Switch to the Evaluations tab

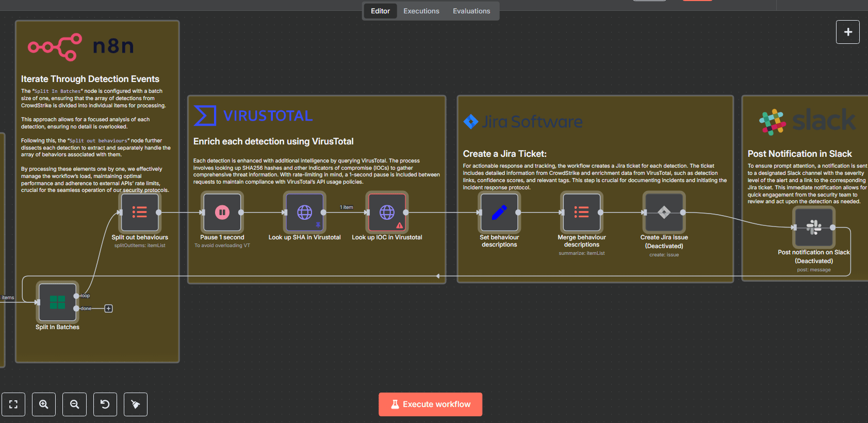[x=471, y=11]
